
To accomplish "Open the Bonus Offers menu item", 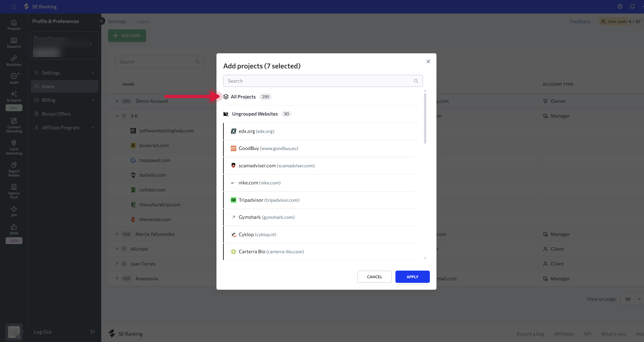I will click(65, 114).
